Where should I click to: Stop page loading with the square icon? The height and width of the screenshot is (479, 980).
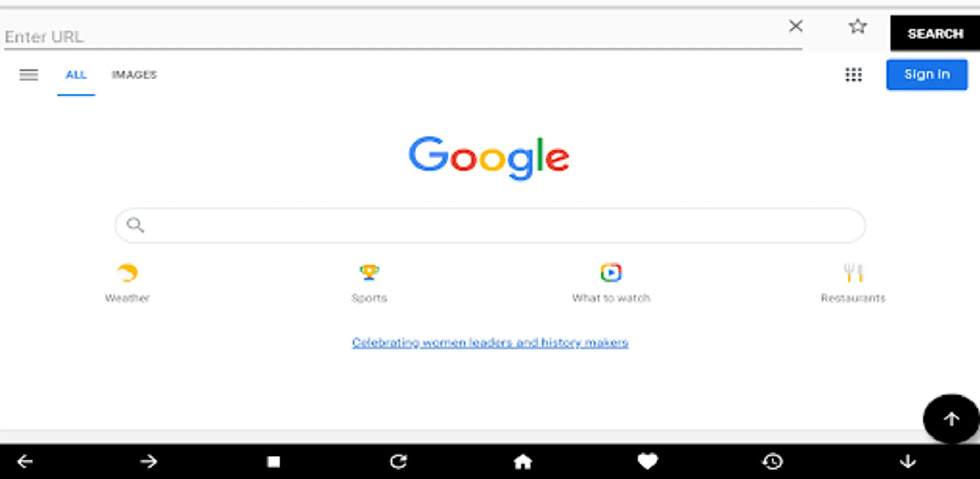273,461
